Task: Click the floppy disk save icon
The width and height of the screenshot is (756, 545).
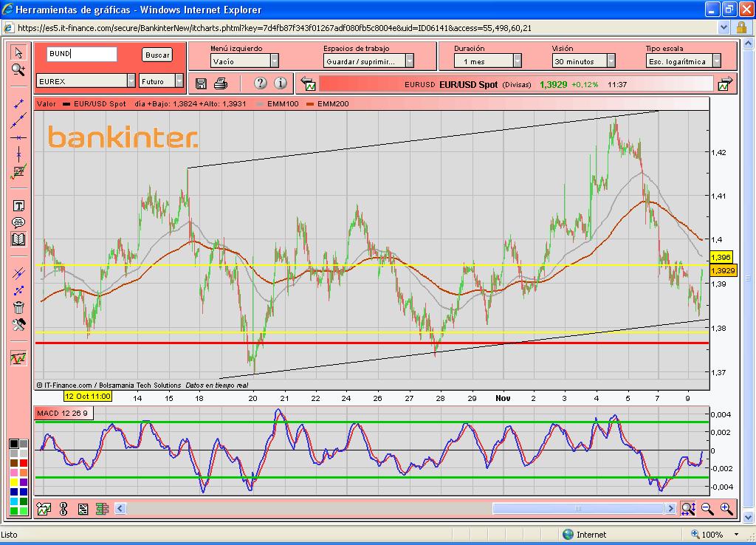Action: click(x=202, y=83)
